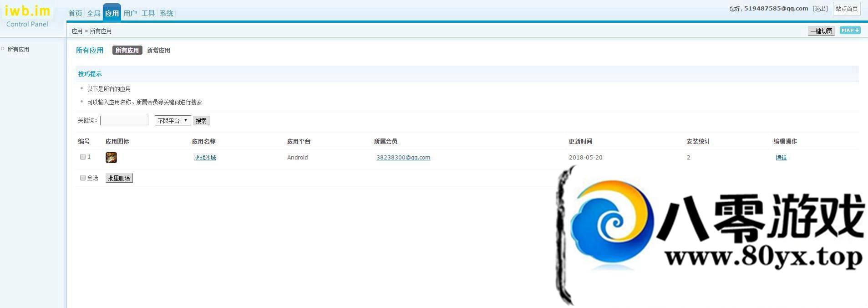Viewport: 868px width, 308px height.
Task: Open the 系统 top menu
Action: pos(166,13)
